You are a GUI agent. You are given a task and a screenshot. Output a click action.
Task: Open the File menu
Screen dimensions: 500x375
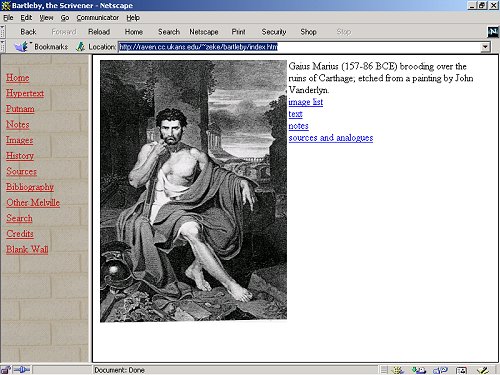[x=8, y=18]
